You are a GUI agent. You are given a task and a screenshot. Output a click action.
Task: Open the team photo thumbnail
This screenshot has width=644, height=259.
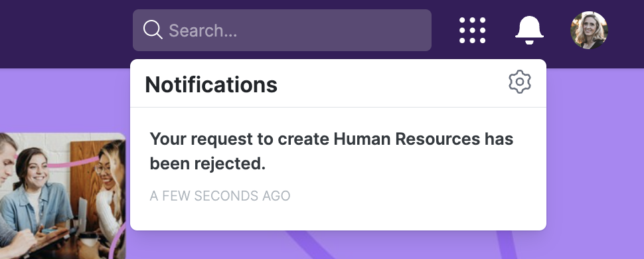pos(62,196)
